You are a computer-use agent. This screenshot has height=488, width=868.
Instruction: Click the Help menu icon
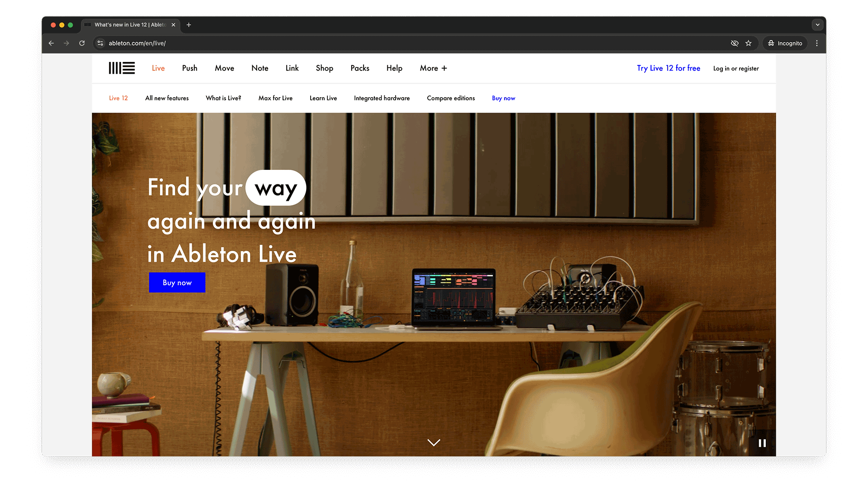(394, 68)
